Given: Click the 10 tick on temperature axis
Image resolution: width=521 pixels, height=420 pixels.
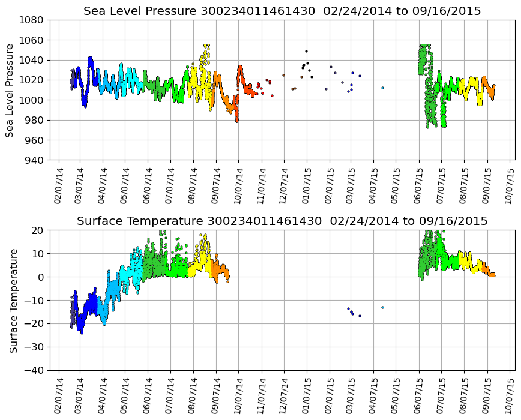Looking at the screenshot, I should coord(38,253).
